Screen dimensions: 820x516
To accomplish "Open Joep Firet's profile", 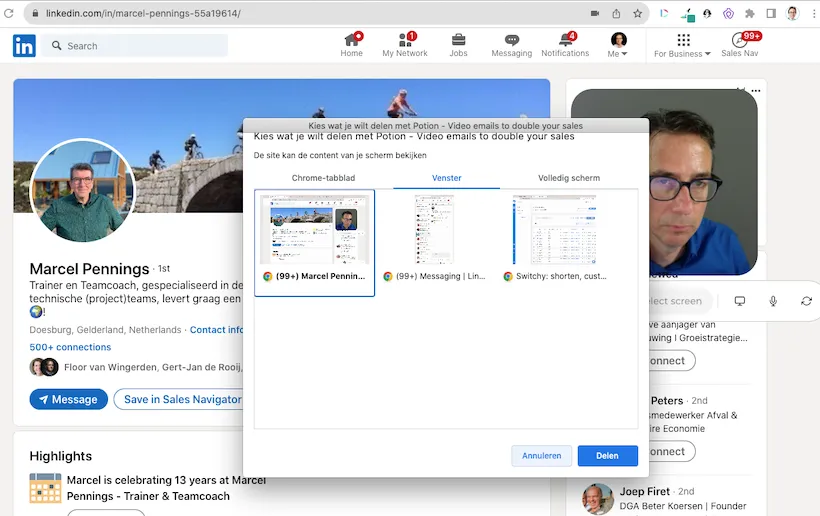I will (x=644, y=491).
